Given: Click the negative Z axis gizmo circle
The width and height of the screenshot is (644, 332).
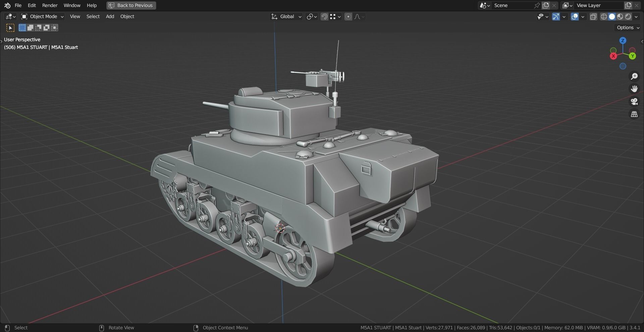Looking at the screenshot, I should (623, 66).
